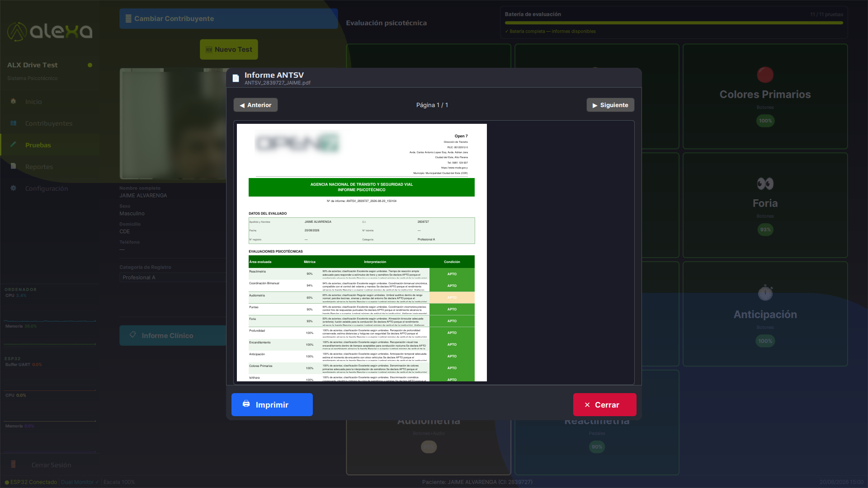This screenshot has height=488, width=868.
Task: Click the document icon beside Reportes
Action: 14,166
